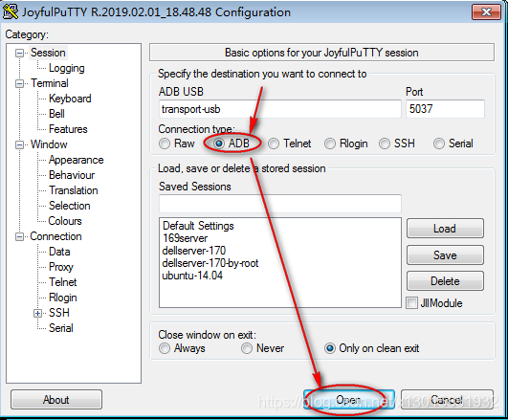
Task: Close the Configuration dialog window
Action: click(486, 12)
